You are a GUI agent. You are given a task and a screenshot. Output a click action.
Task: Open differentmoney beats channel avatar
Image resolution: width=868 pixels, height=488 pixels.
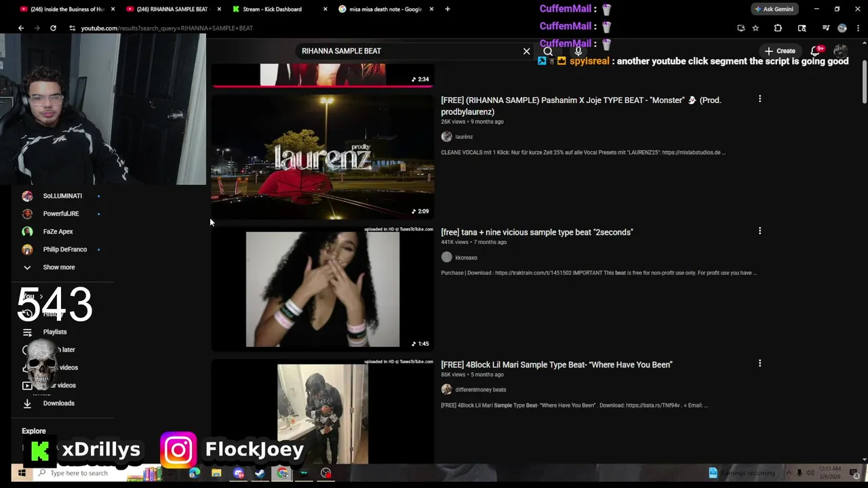tap(446, 389)
